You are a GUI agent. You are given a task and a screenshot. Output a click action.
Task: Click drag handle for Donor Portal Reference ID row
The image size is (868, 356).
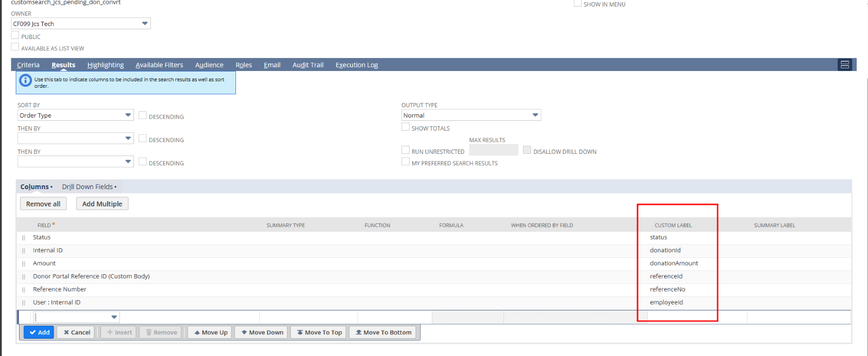click(23, 277)
